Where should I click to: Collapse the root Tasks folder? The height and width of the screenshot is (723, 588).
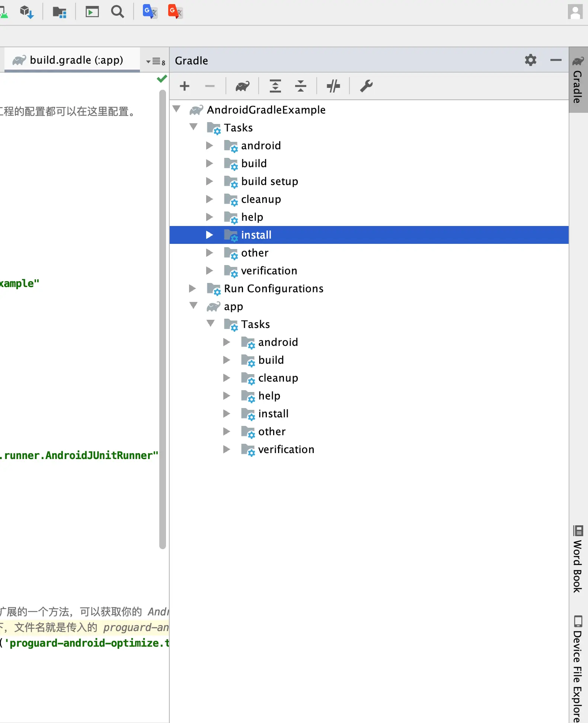pos(194,127)
